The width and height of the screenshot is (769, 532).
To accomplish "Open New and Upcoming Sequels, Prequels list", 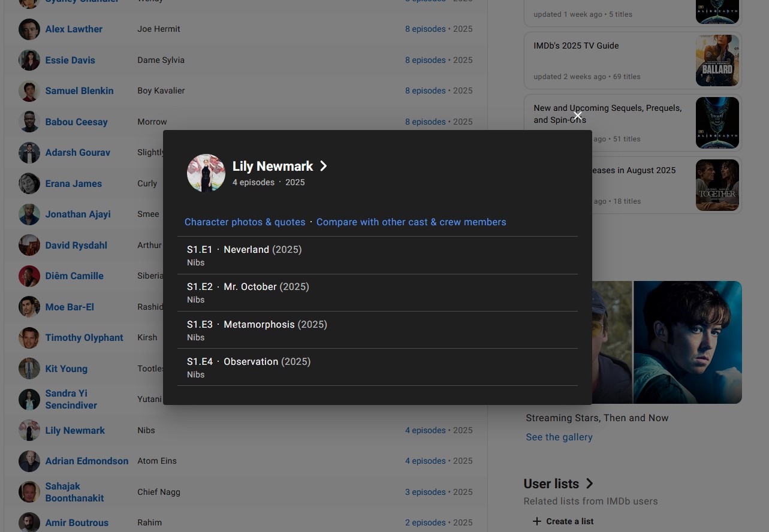I will tap(608, 114).
